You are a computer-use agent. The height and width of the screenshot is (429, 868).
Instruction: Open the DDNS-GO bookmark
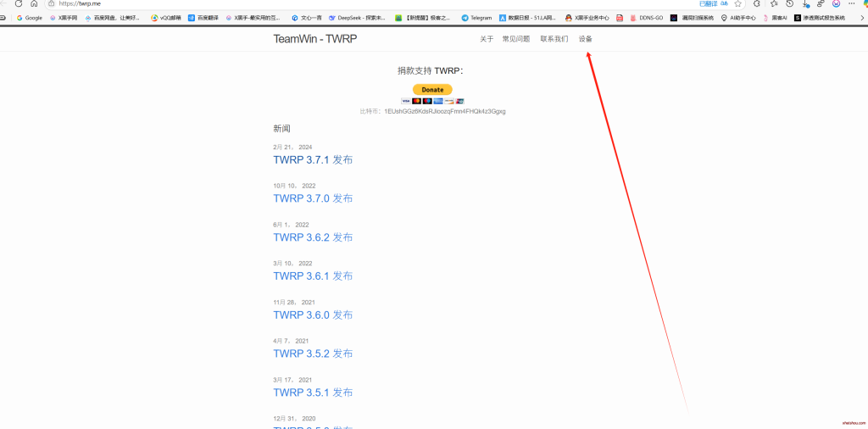[647, 18]
